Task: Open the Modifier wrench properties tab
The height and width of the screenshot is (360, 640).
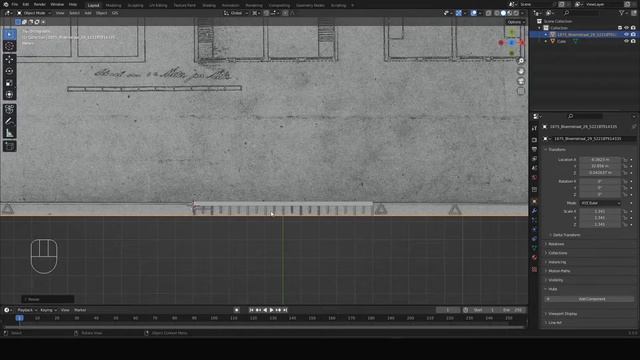Action: click(534, 211)
